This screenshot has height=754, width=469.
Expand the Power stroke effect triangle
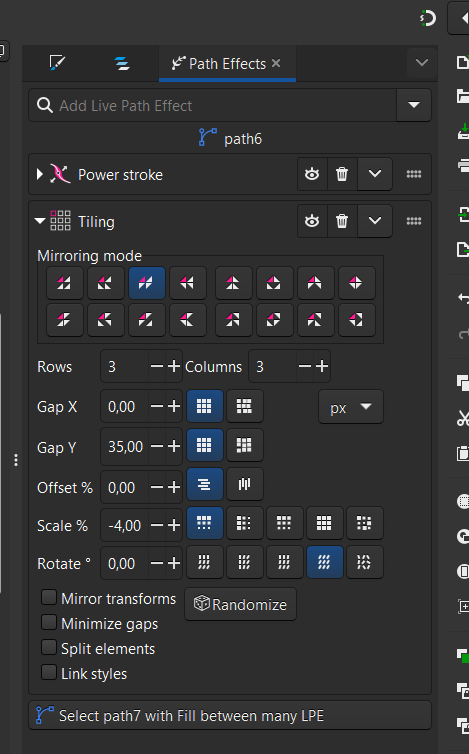[39, 174]
